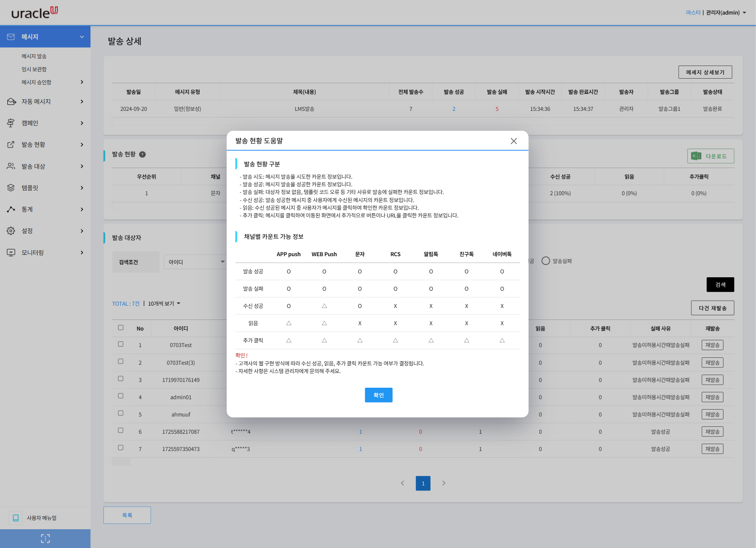Screen dimensions: 756x548
Task: Click the 발송 현황 external-link icon
Action: point(11,145)
